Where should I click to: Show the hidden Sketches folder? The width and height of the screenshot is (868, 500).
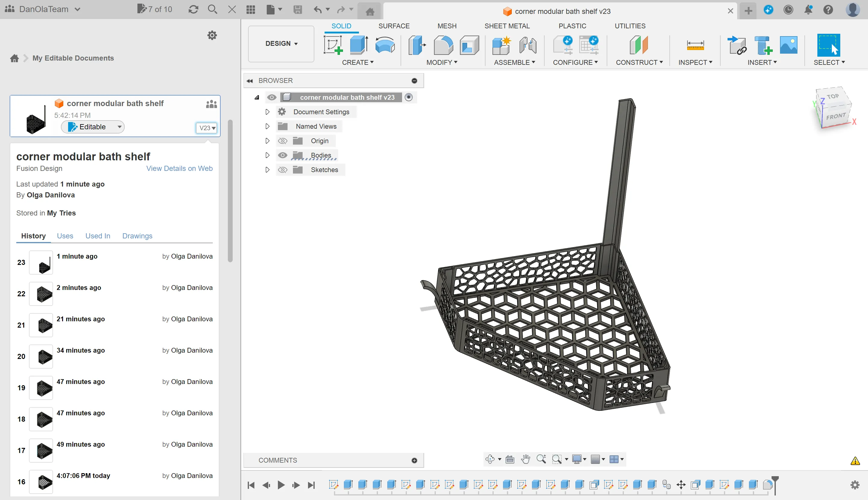282,170
